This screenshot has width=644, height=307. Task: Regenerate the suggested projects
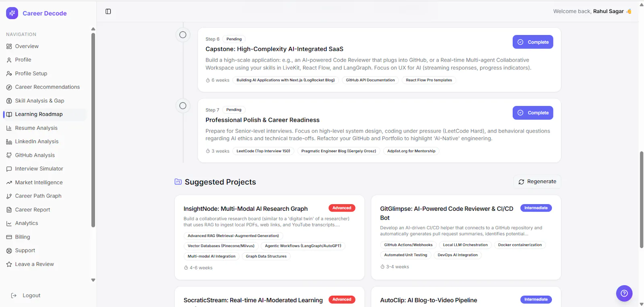[x=537, y=182]
